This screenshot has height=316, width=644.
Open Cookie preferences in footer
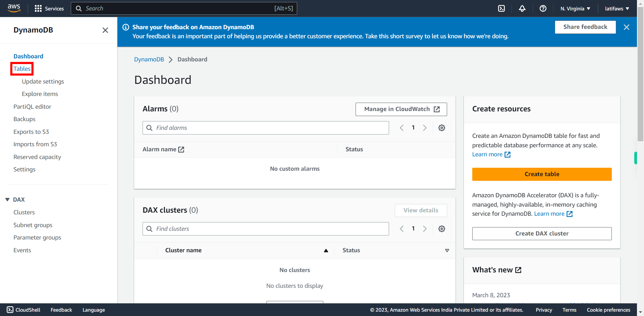pyautogui.click(x=608, y=310)
